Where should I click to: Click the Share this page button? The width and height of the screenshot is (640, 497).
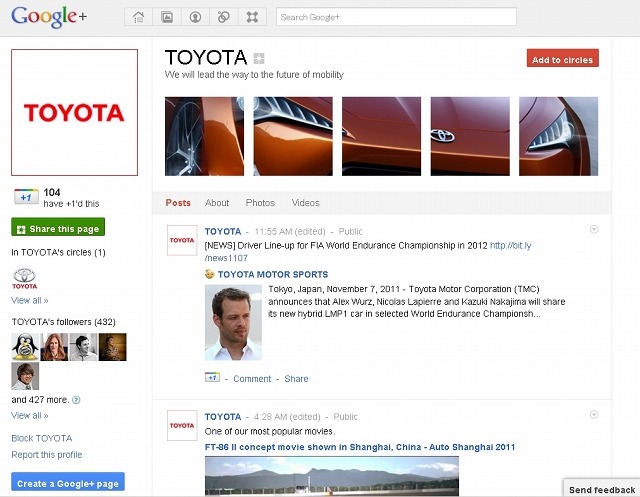point(58,227)
